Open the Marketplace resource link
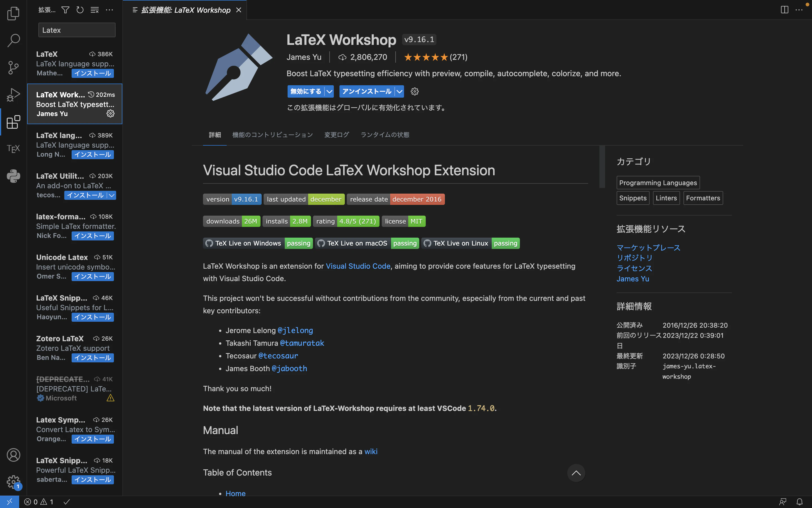Screen dimensions: 812x508 (648, 248)
